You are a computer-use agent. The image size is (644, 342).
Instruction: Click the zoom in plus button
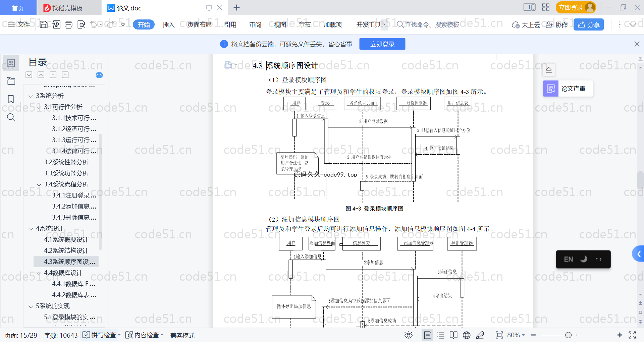pos(620,335)
